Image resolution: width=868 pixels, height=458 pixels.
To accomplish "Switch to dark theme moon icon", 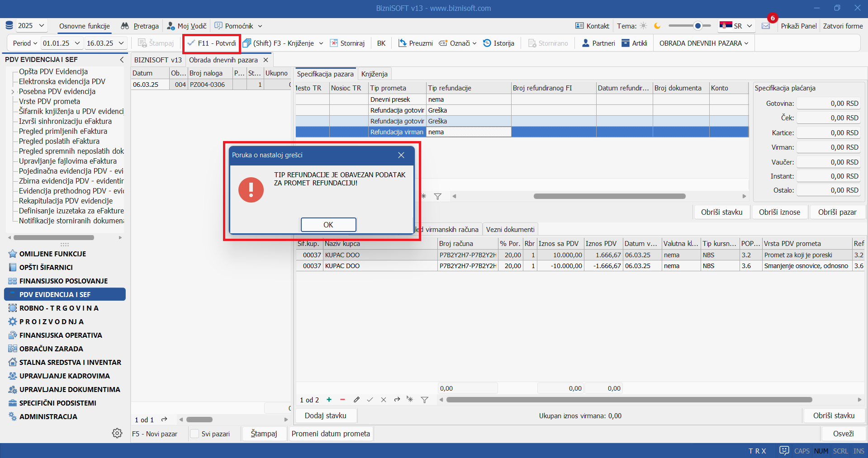I will tap(657, 26).
